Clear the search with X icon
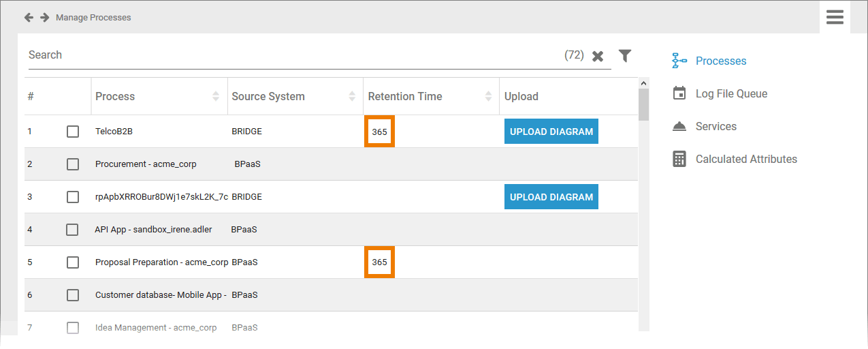 (x=598, y=56)
